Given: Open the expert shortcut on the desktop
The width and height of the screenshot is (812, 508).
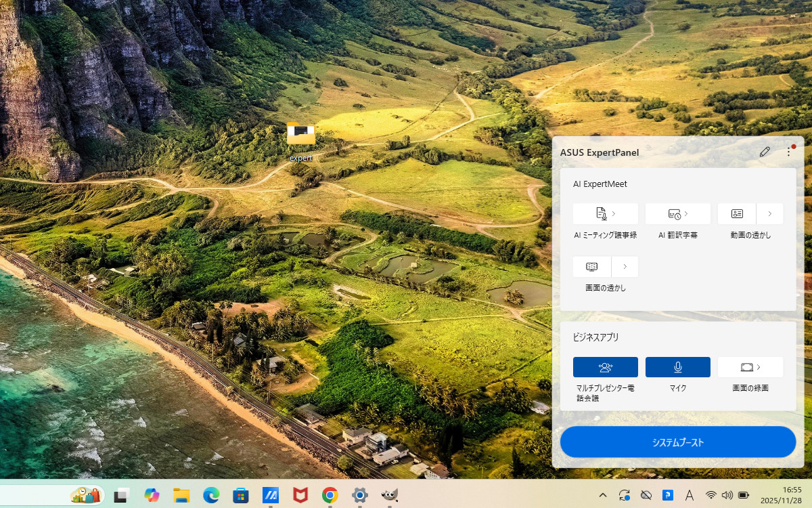Looking at the screenshot, I should [x=300, y=134].
